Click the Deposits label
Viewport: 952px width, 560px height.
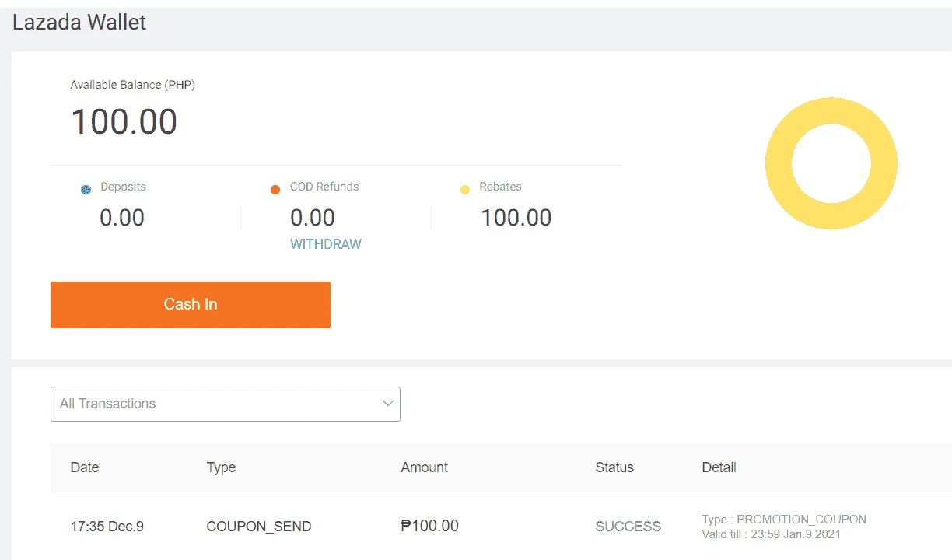pyautogui.click(x=123, y=187)
